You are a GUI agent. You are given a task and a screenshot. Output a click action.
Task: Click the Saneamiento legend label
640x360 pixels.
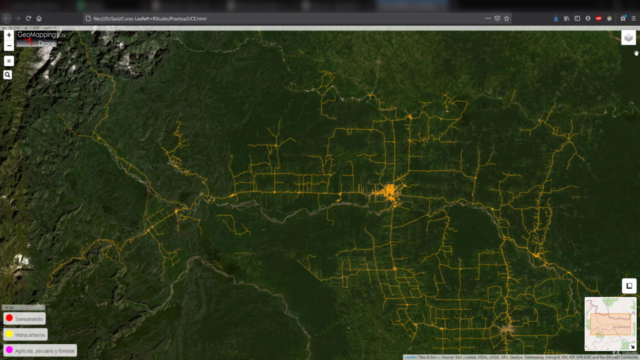click(29, 319)
